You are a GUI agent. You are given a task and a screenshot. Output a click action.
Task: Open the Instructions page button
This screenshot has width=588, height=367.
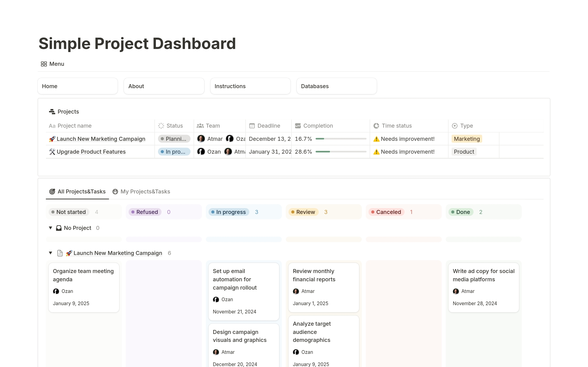(x=250, y=86)
